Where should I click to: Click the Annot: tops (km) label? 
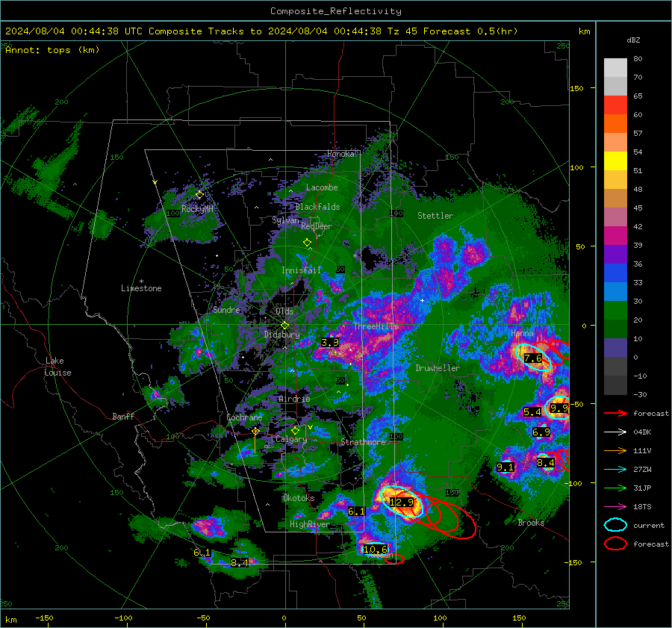point(53,50)
